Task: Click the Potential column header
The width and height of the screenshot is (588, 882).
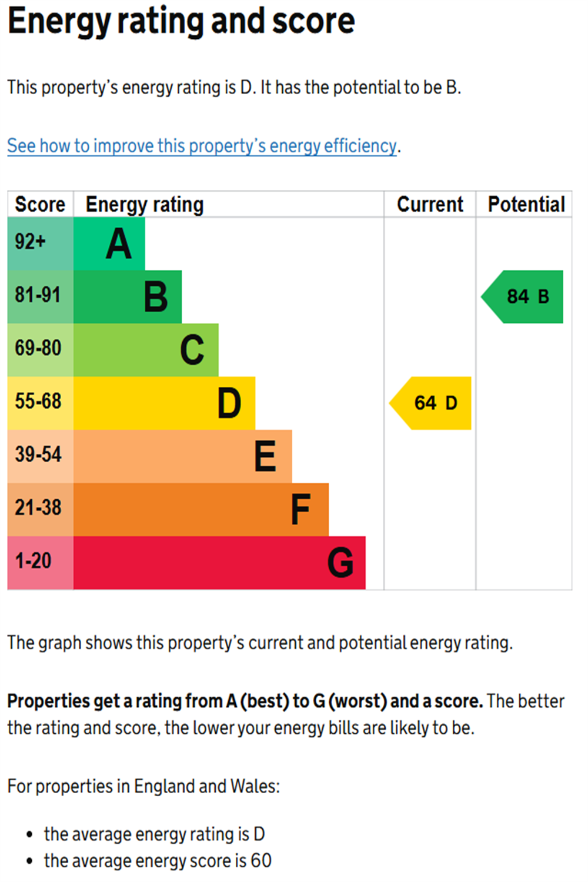Action: (526, 205)
